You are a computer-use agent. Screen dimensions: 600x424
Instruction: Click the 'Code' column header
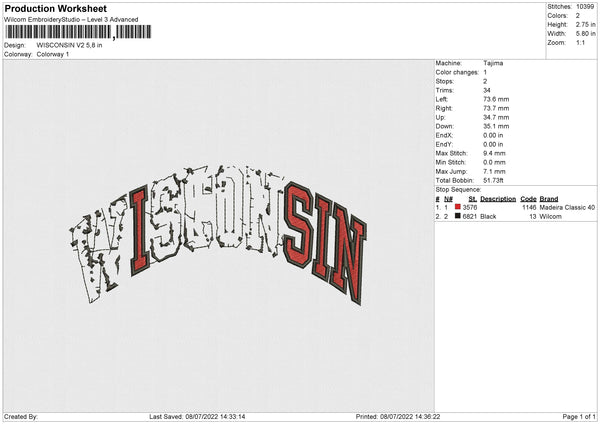click(x=528, y=199)
